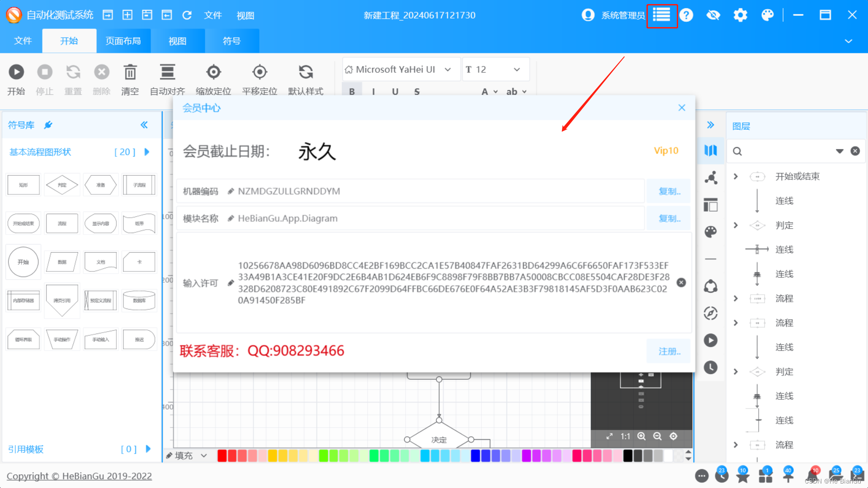This screenshot has width=868, height=488.
Task: Click the 停止 stop icon
Action: click(45, 72)
